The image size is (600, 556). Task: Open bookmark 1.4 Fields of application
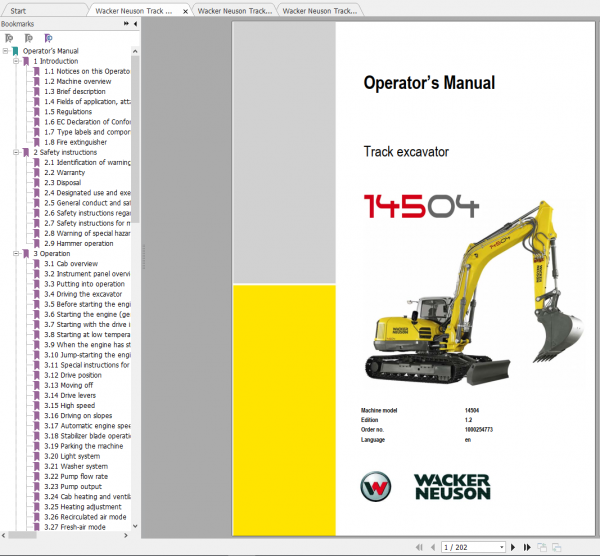coord(87,101)
